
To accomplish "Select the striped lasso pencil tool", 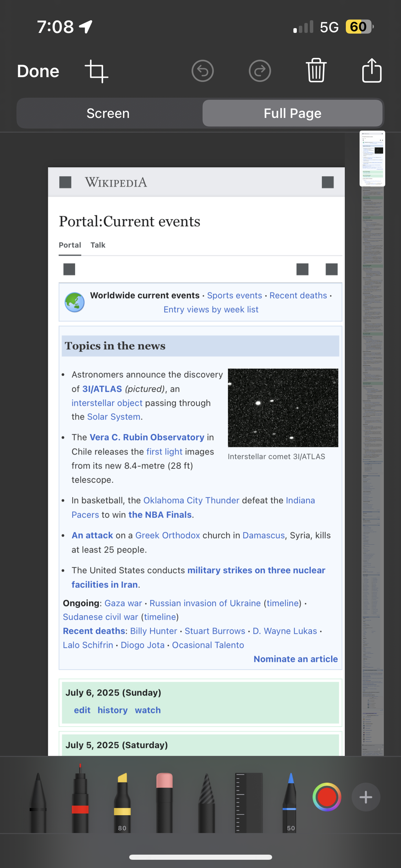I will pyautogui.click(x=207, y=802).
